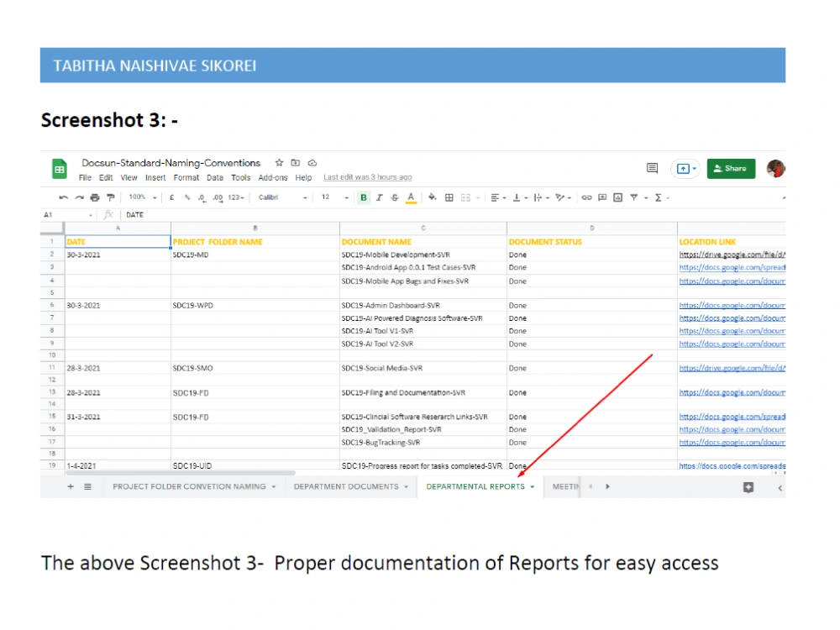840x630 pixels.
Task: Open the comment history icon
Action: coord(652,169)
